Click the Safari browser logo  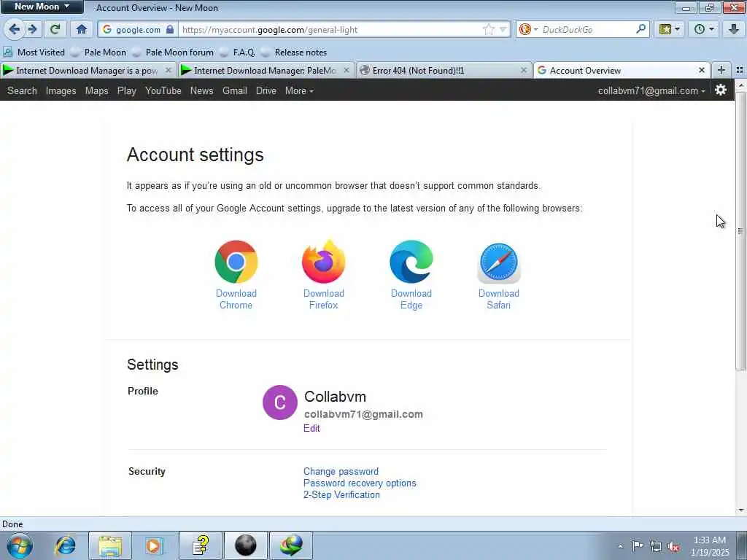(x=499, y=262)
